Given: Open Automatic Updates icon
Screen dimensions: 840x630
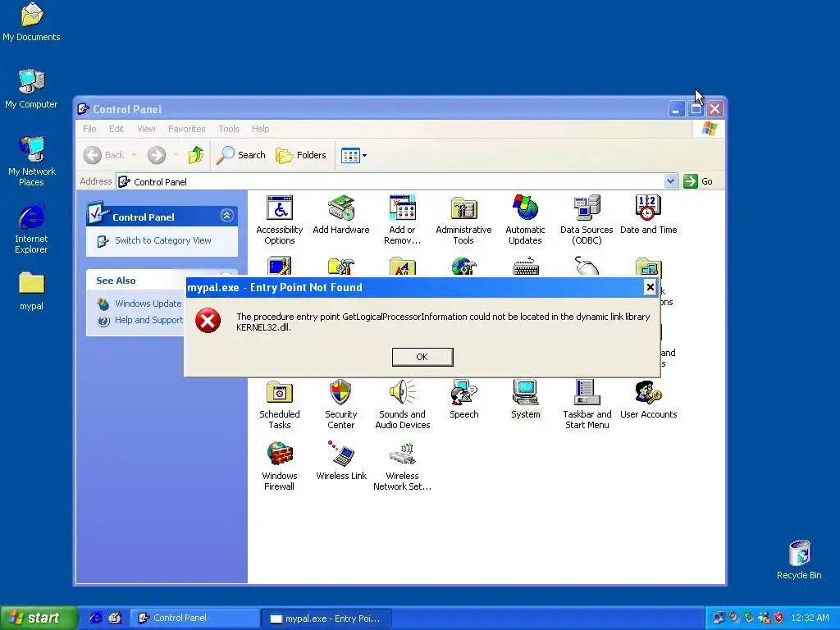Looking at the screenshot, I should coord(525,219).
